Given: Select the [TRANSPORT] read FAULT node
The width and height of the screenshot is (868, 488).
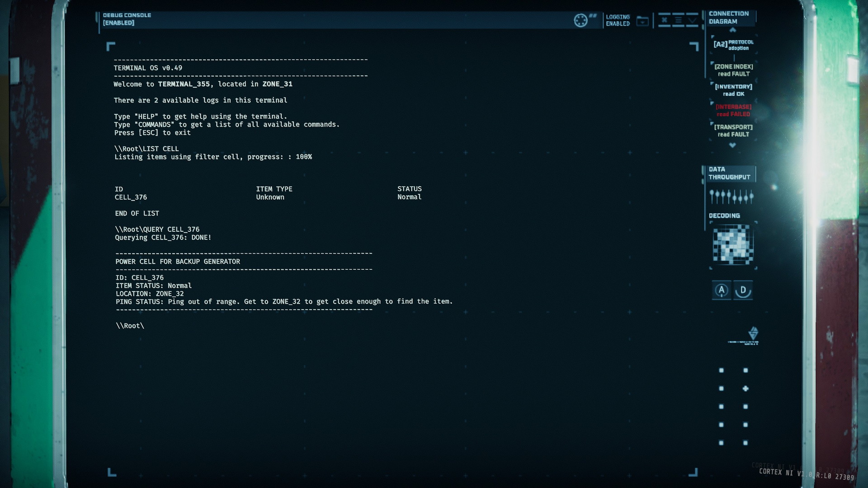Looking at the screenshot, I should click(734, 131).
